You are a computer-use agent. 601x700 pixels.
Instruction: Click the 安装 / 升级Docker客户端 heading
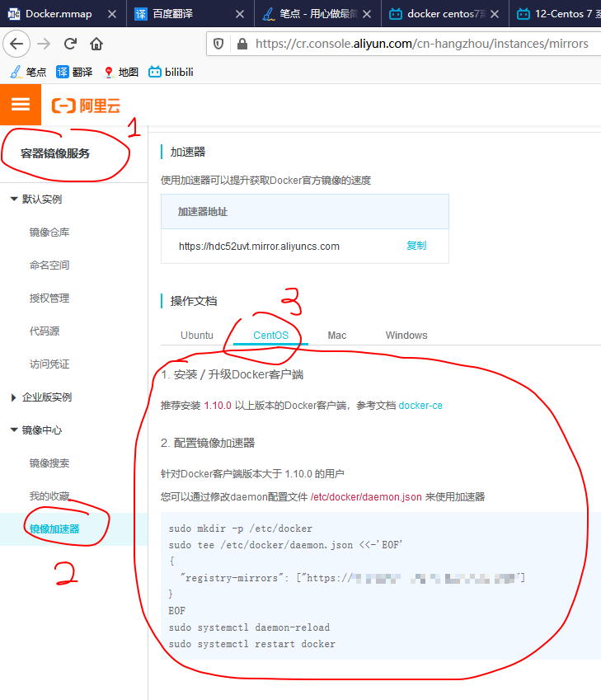(232, 374)
